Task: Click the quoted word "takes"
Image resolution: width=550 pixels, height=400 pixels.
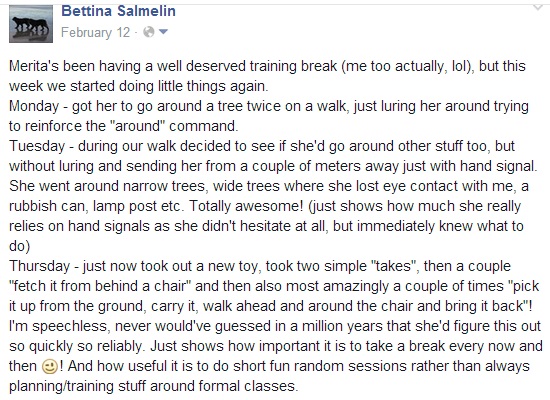Action: coord(394,266)
